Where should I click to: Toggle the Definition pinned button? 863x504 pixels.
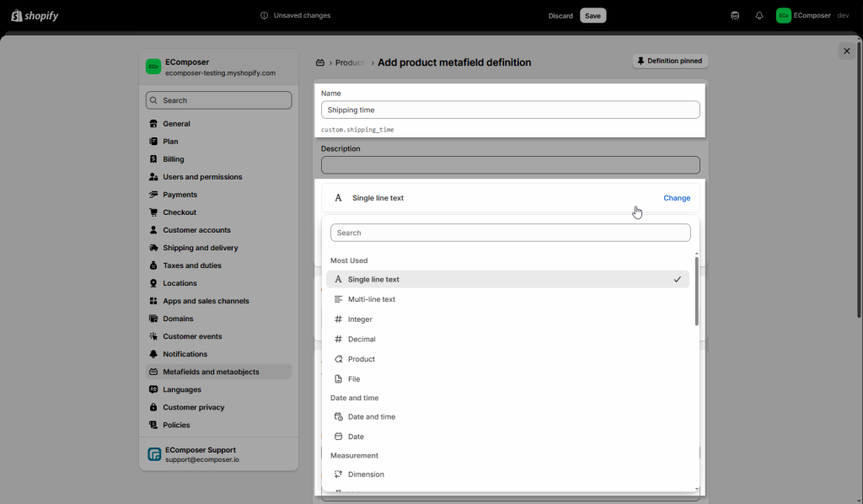tap(670, 61)
